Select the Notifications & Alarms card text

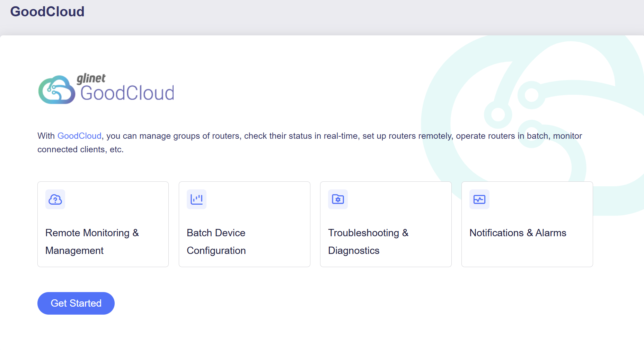tap(518, 233)
